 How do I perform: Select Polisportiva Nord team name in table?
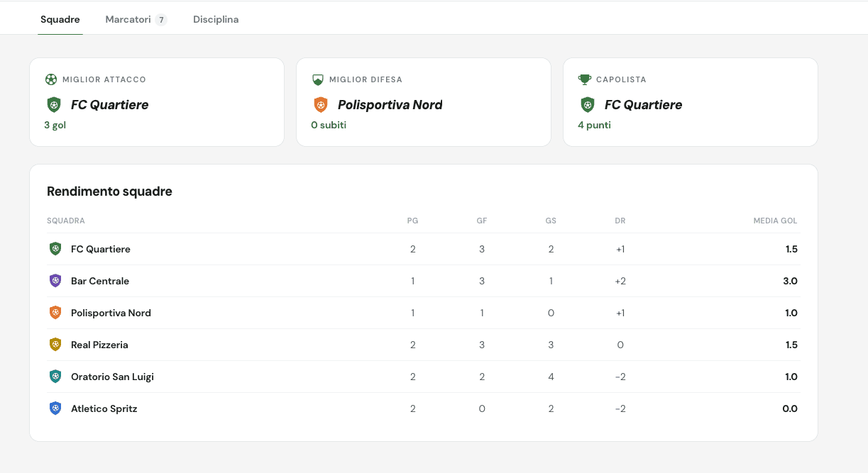[111, 313]
